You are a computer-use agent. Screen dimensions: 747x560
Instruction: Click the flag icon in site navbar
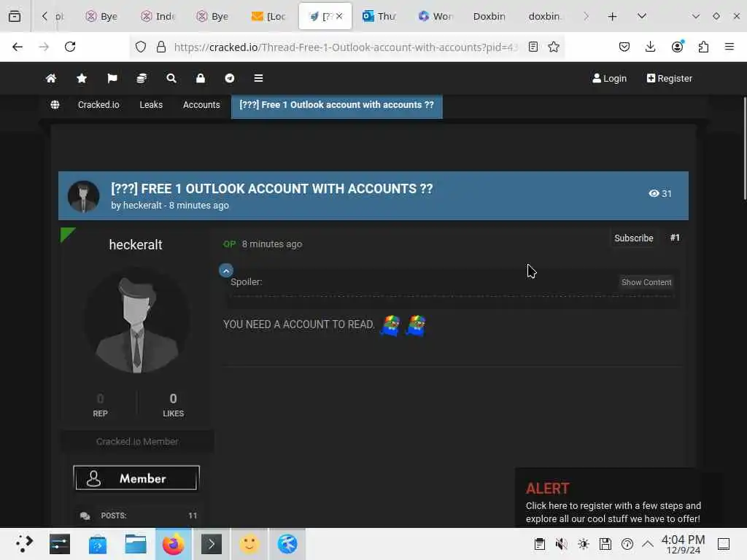pos(112,78)
